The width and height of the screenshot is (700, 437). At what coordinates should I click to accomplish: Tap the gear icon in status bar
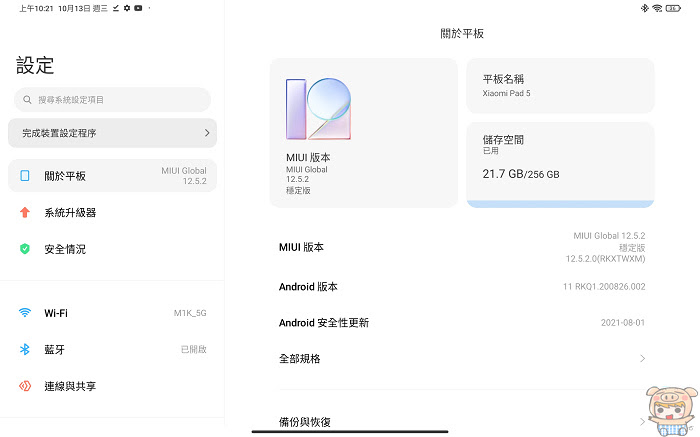coord(127,8)
